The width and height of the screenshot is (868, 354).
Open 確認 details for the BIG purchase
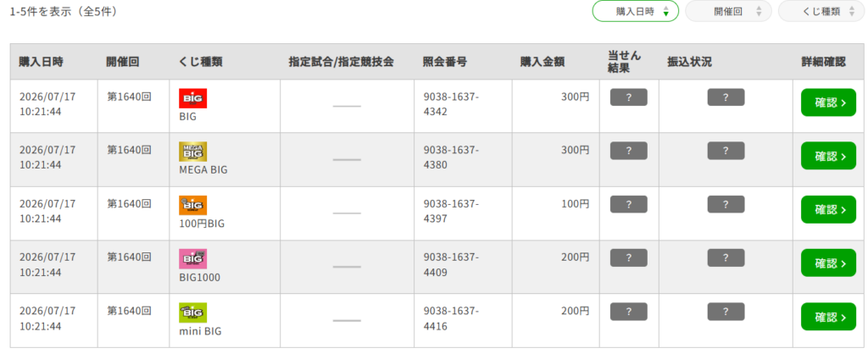(828, 102)
